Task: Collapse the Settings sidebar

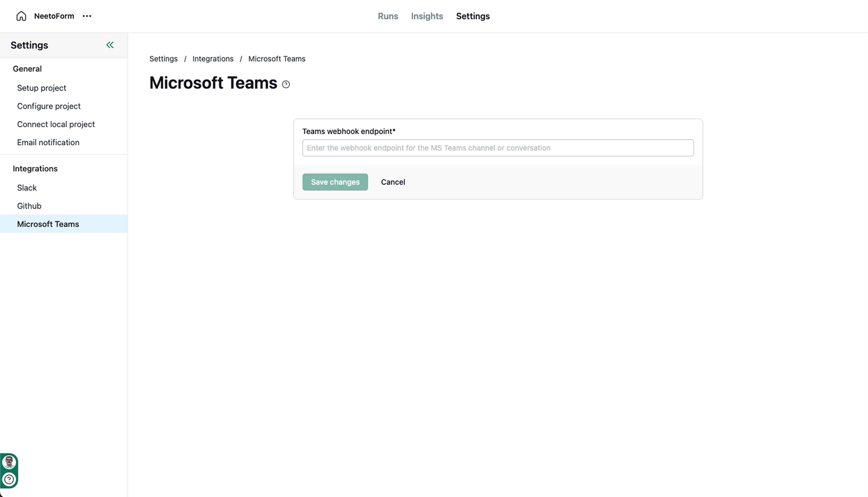Action: pyautogui.click(x=110, y=45)
